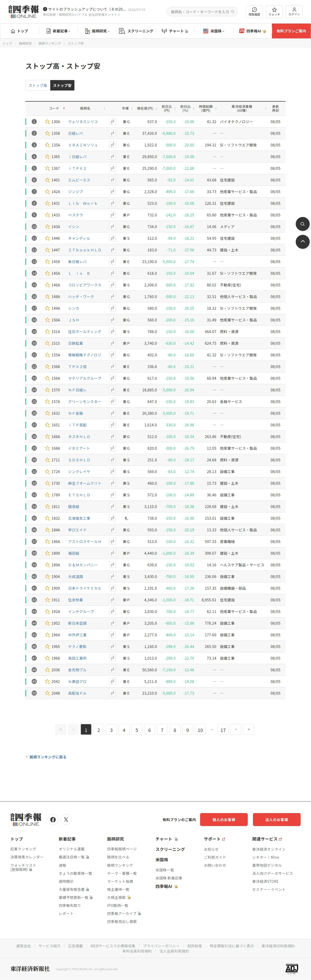Select the ストップ安 tab

pyautogui.click(x=62, y=85)
